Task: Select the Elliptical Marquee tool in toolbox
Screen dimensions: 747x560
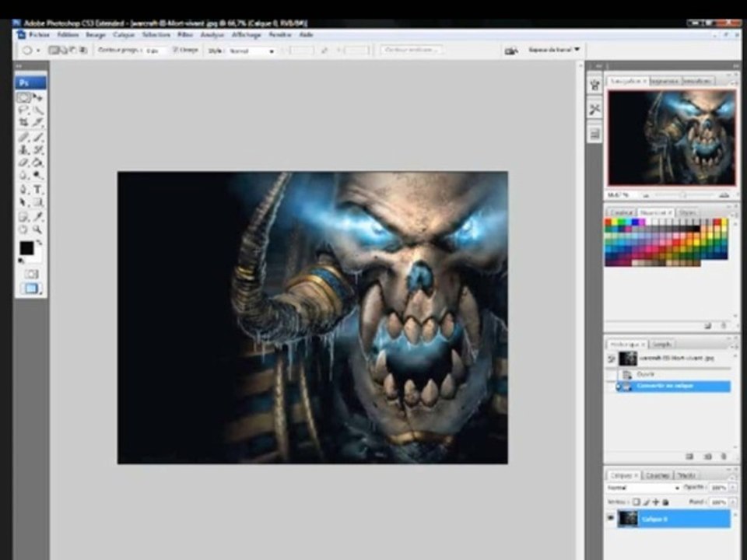Action: pyautogui.click(x=24, y=98)
